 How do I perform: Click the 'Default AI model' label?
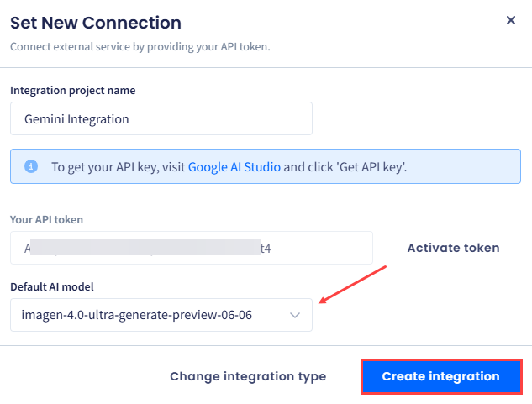tap(52, 286)
